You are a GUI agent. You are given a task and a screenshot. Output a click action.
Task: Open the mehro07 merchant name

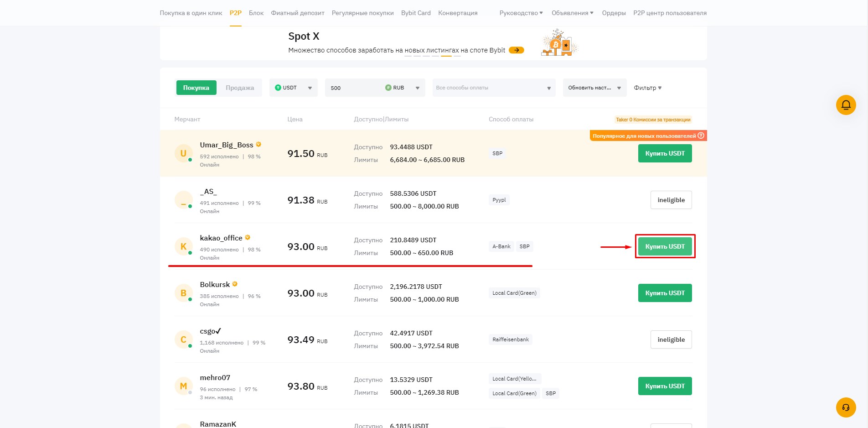215,377
